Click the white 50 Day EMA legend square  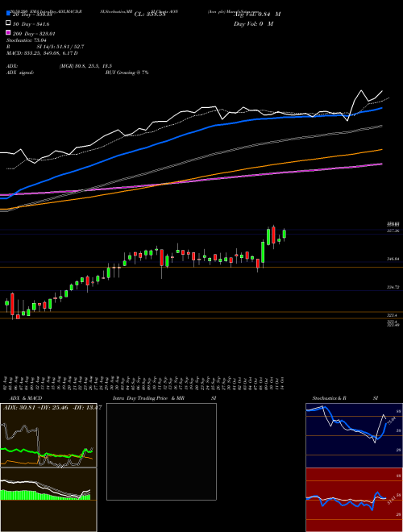tap(9, 23)
